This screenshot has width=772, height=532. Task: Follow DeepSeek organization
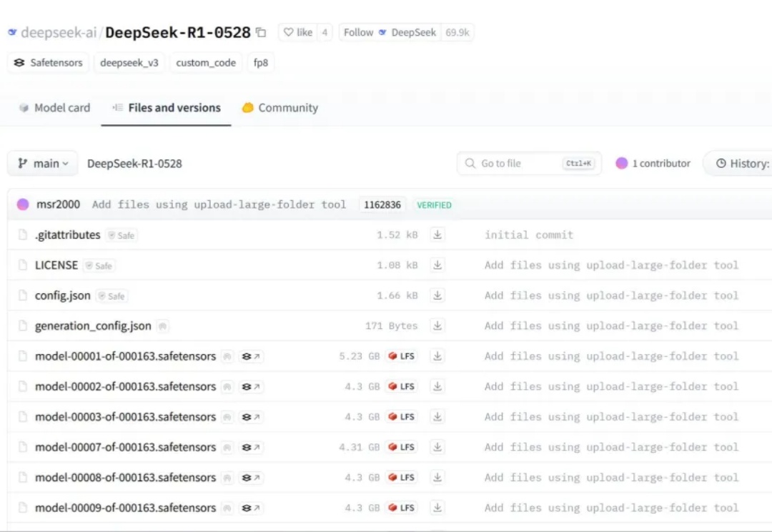(x=390, y=32)
